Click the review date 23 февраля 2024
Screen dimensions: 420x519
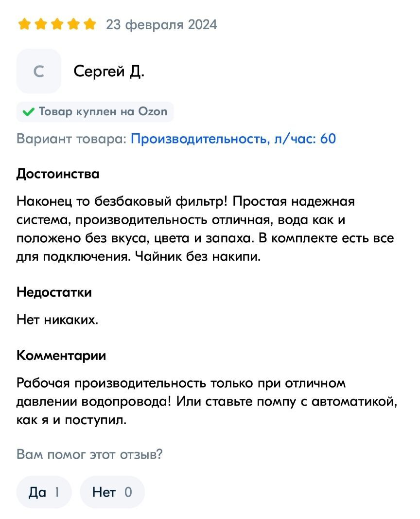(161, 25)
